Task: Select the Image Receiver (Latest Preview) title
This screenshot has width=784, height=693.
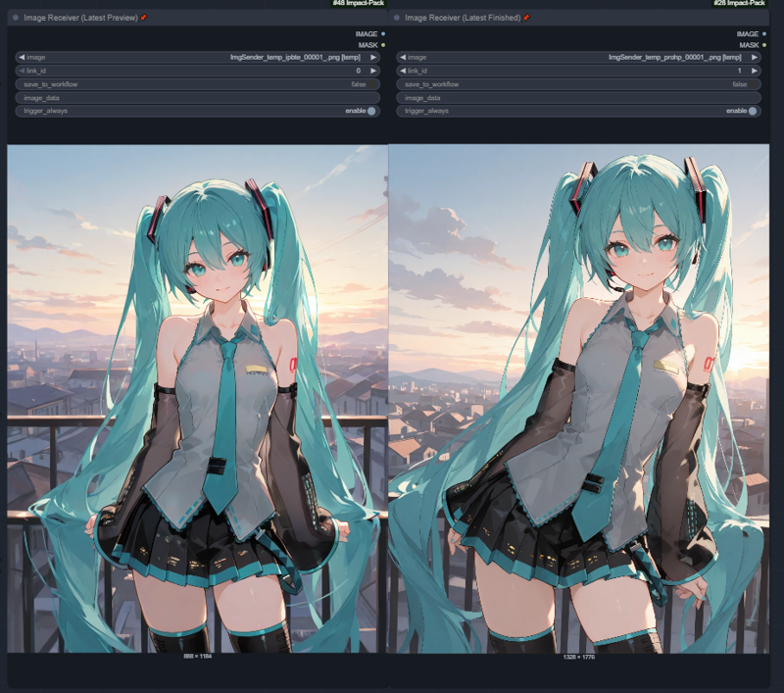Action: [80, 18]
